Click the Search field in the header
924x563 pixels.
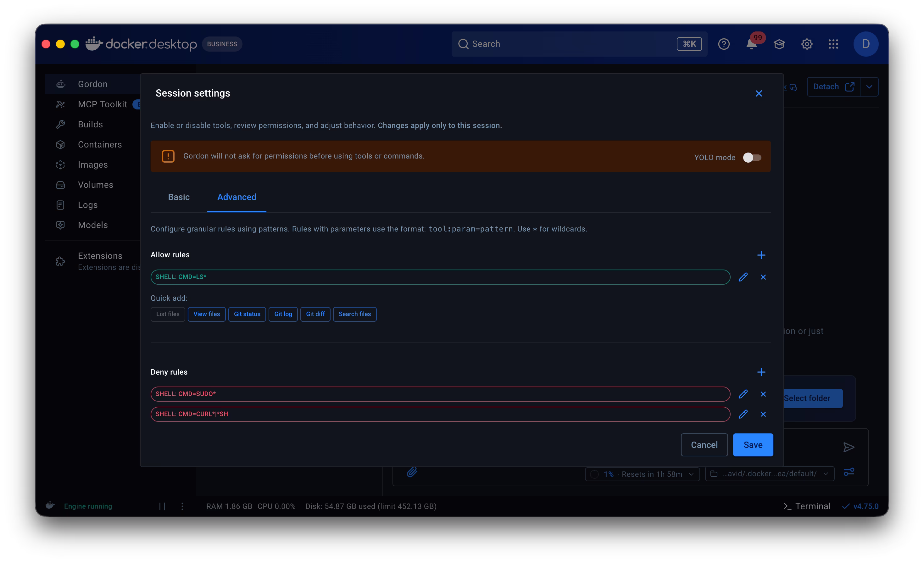(x=579, y=44)
